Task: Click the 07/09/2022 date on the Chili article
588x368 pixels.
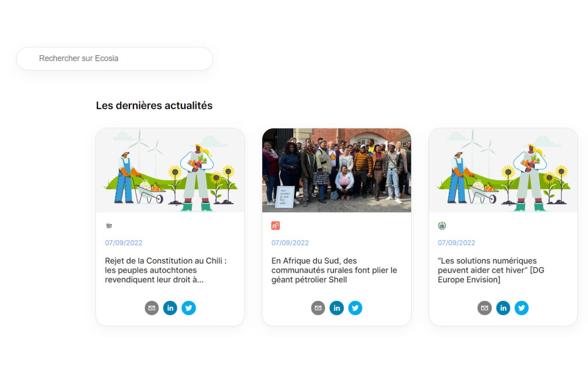Action: pos(124,243)
